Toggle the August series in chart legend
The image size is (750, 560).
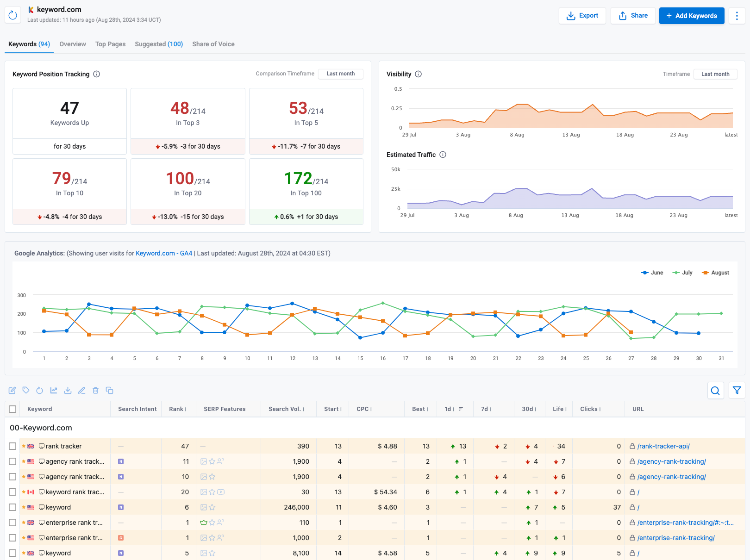tap(715, 273)
